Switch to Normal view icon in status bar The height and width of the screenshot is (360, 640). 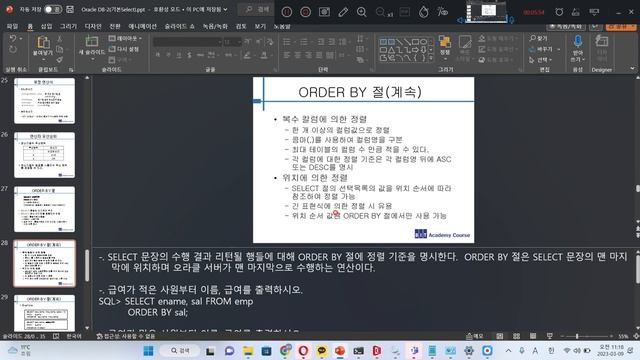pyautogui.click(x=500, y=336)
